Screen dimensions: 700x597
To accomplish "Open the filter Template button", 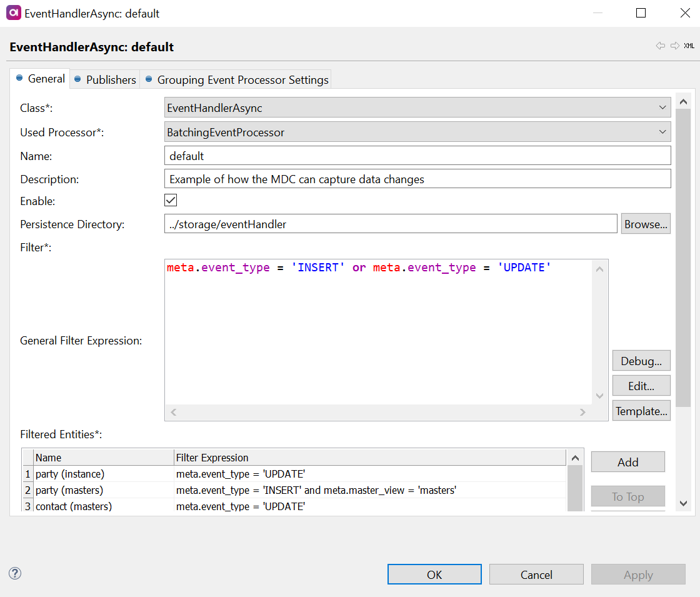I will click(x=641, y=411).
